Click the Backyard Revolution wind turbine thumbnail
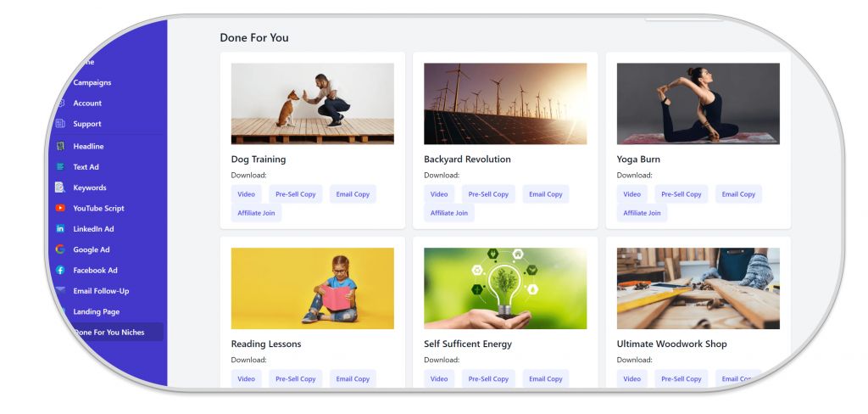Image resolution: width=868 pixels, height=414 pixels. coord(505,103)
